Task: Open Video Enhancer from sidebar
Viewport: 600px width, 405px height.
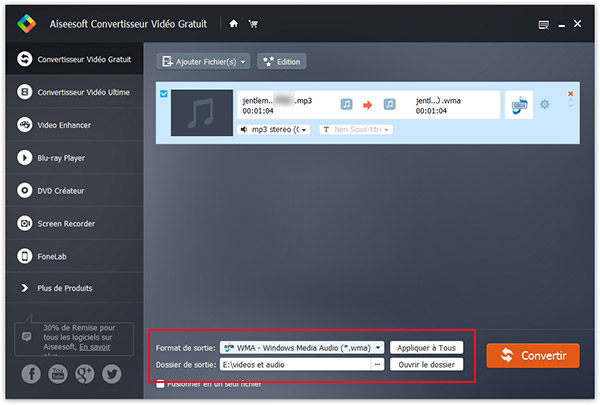Action: point(74,125)
